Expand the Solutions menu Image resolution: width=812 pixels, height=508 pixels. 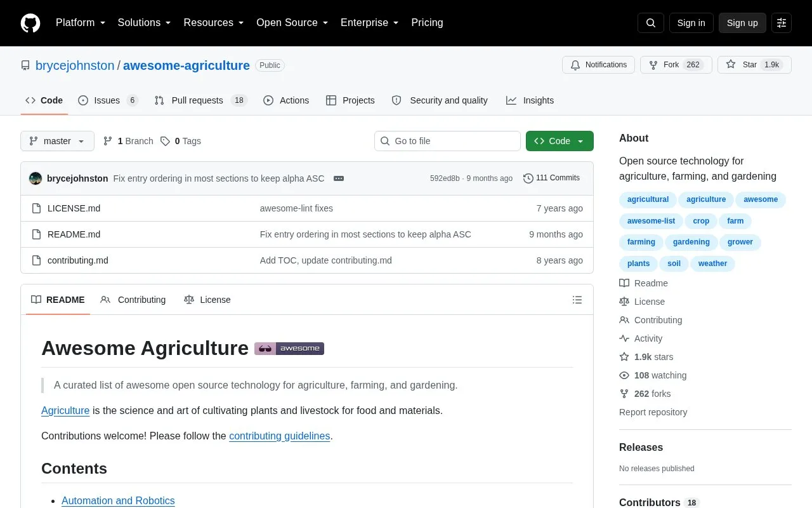[x=145, y=23]
